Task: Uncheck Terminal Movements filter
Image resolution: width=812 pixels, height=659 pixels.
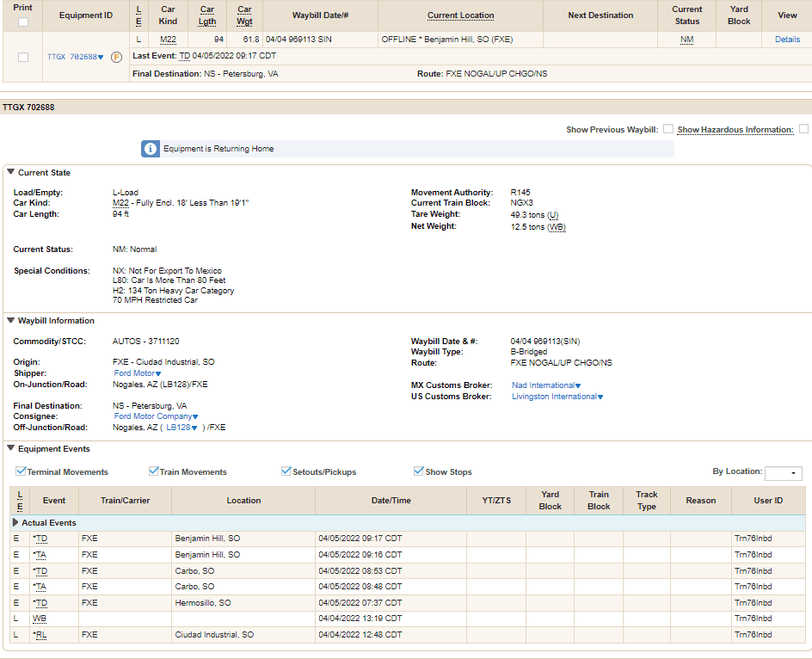Action: tap(21, 471)
